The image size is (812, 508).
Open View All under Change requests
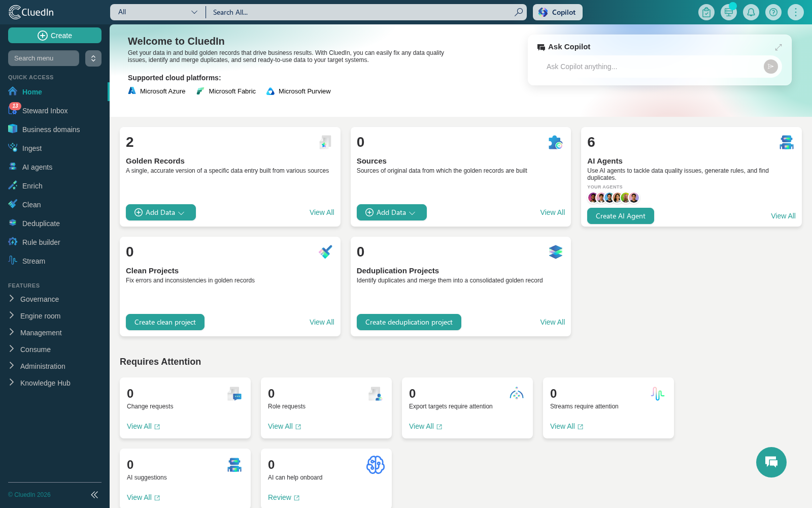click(x=144, y=427)
